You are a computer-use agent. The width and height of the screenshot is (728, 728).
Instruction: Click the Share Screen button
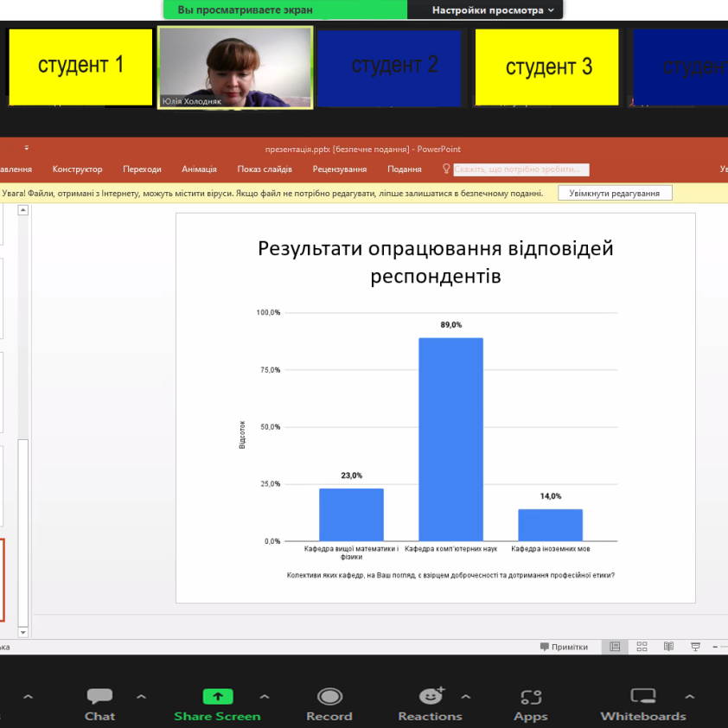pos(217,705)
